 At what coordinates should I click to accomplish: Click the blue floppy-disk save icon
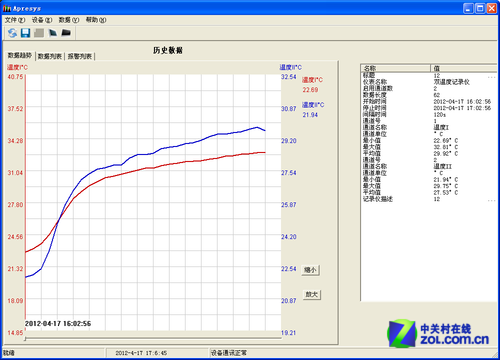25,33
